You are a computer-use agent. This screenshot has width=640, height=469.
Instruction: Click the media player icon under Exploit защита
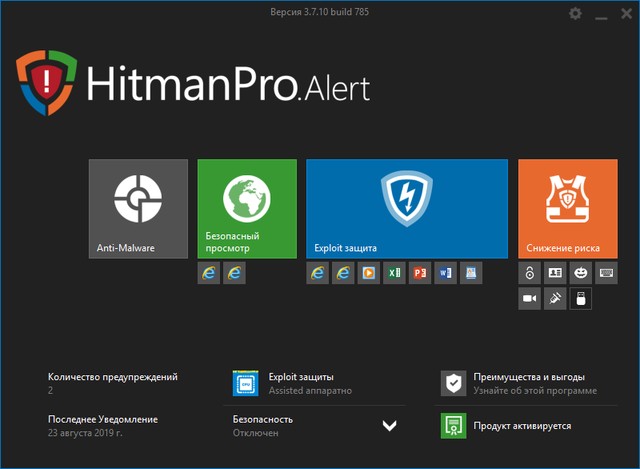click(369, 272)
